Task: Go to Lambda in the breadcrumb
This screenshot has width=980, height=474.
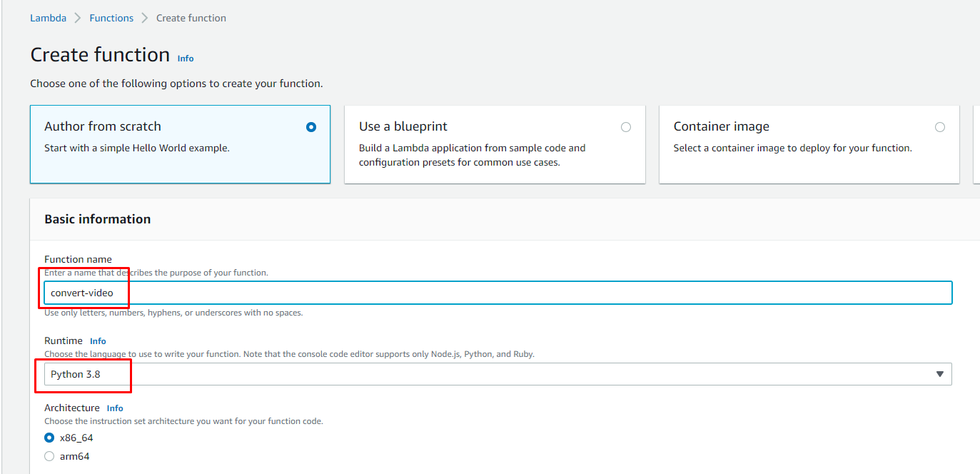Action: point(48,19)
